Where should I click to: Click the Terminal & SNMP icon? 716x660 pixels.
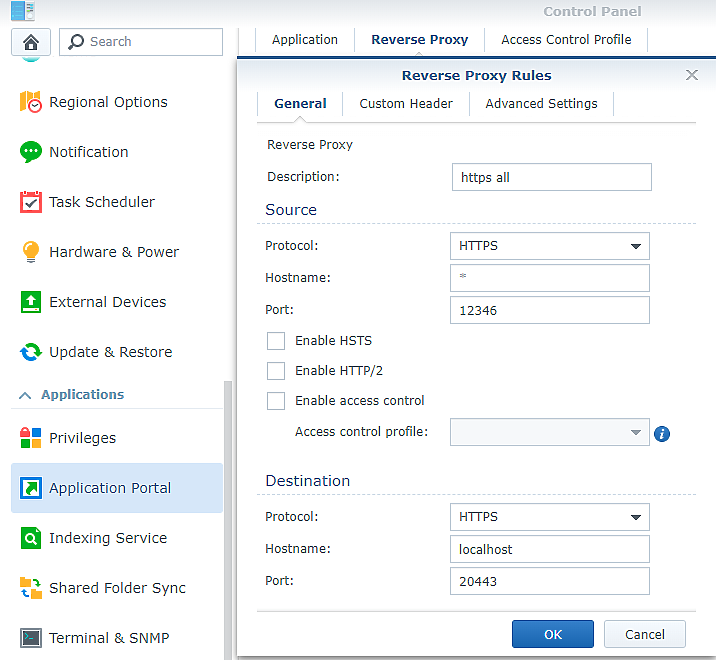click(x=31, y=638)
